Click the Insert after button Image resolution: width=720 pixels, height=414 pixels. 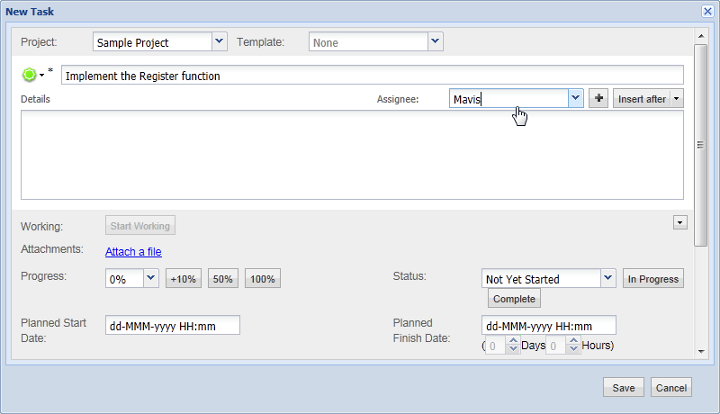click(642, 99)
